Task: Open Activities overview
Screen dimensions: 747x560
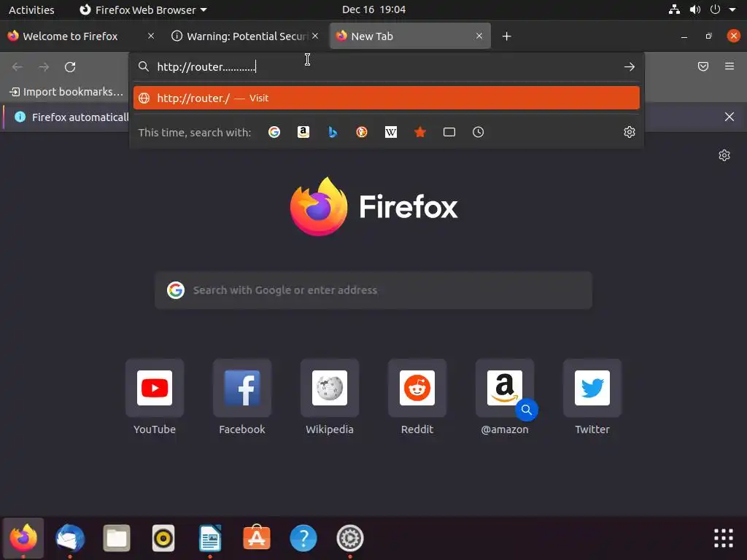Action: pos(31,9)
